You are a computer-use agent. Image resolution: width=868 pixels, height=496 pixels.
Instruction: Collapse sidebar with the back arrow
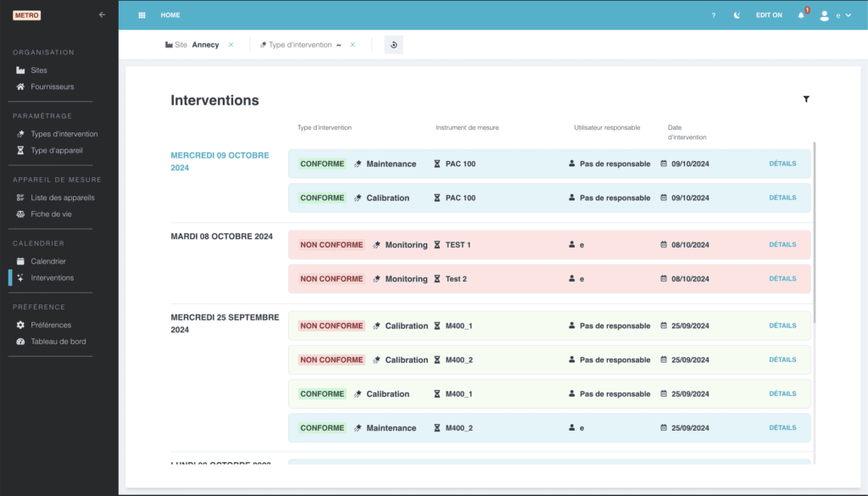102,15
